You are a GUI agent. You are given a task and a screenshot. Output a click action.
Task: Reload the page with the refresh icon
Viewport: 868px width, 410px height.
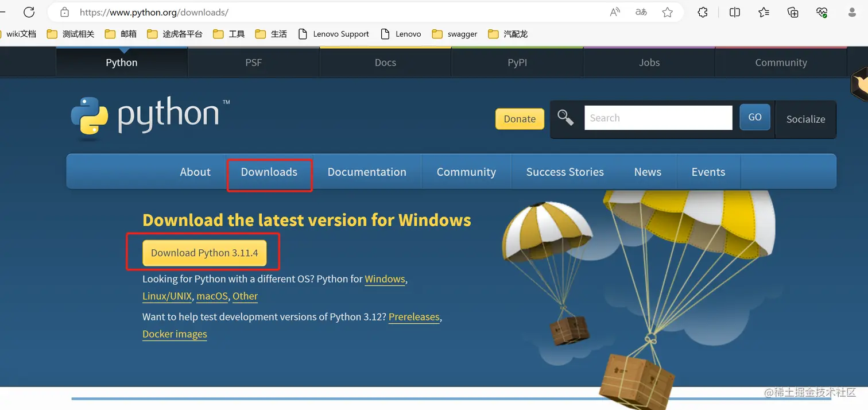(x=29, y=12)
